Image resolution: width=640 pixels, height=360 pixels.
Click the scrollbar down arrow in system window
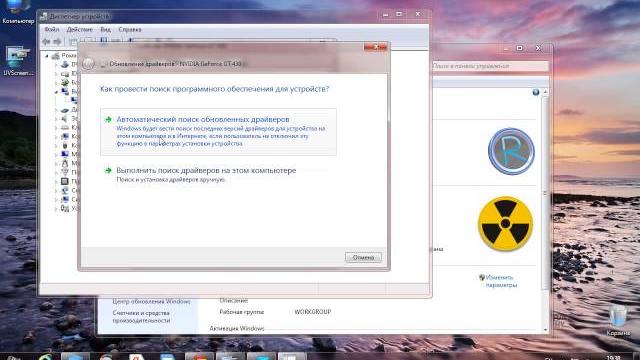pos(546,329)
